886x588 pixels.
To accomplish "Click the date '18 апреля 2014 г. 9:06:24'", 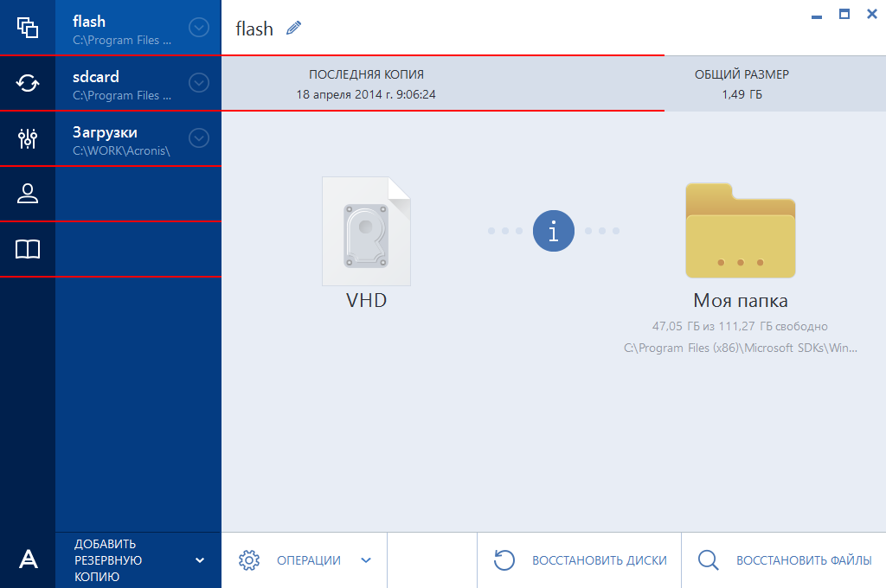I will pos(366,94).
